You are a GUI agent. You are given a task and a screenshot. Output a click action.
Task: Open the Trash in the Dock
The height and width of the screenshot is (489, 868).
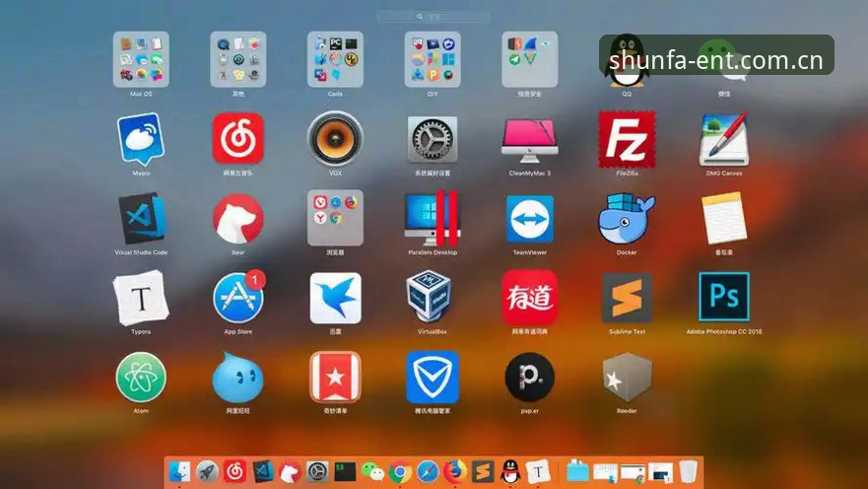[688, 472]
